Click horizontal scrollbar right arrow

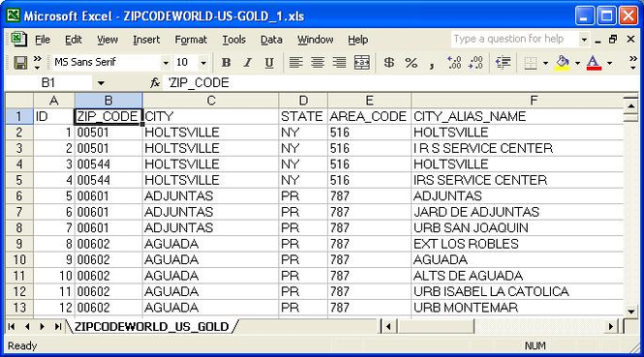[611, 327]
